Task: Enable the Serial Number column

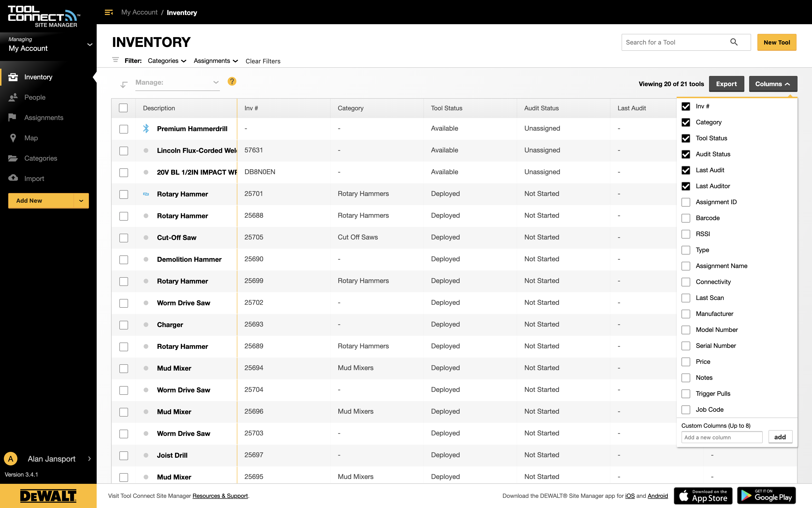Action: 686,346
